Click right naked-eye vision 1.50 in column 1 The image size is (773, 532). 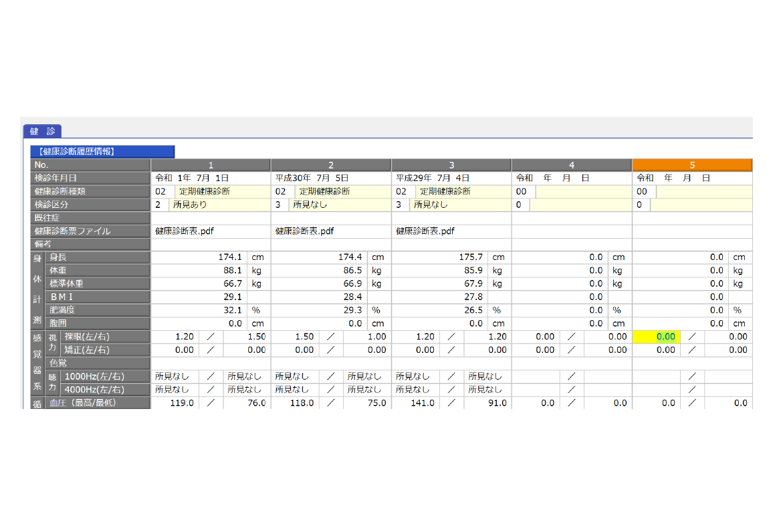pos(247,337)
